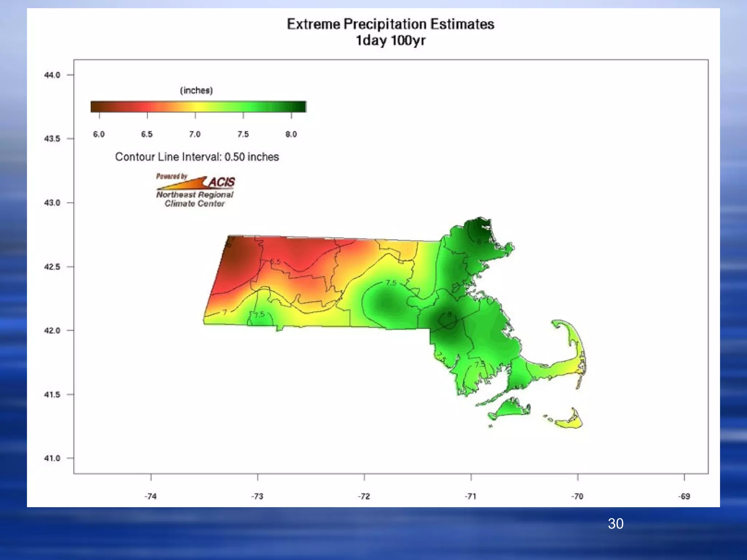This screenshot has height=560, width=747.
Task: Click the precipitation color gradient bar
Action: (198, 106)
